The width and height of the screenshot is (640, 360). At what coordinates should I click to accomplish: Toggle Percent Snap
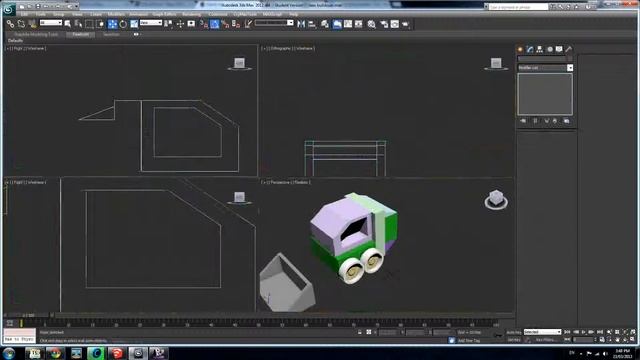225,24
